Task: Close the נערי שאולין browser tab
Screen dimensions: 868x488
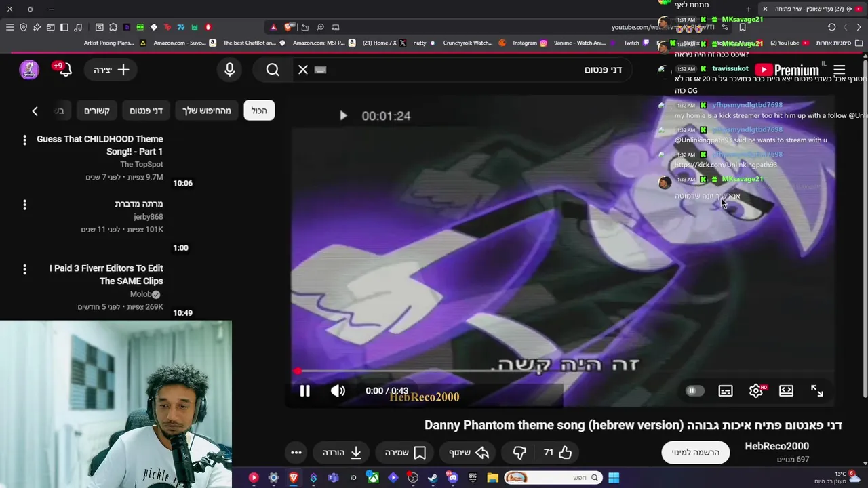Action: 765,9
